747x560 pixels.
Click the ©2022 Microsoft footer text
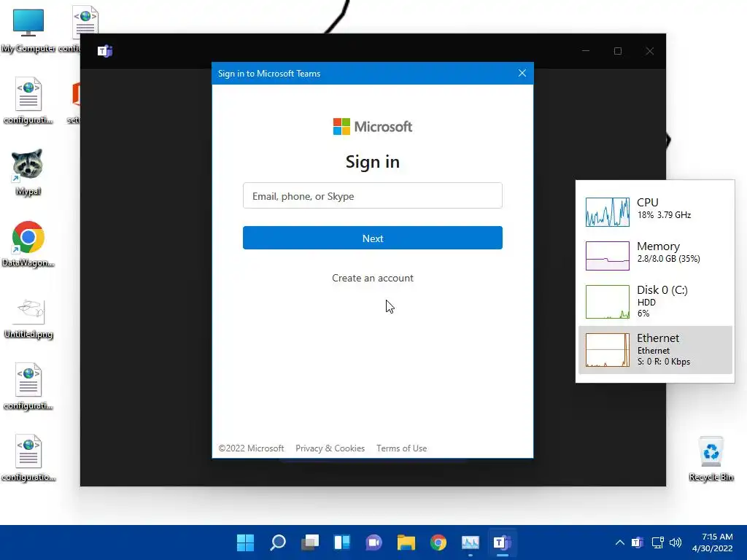pos(251,448)
